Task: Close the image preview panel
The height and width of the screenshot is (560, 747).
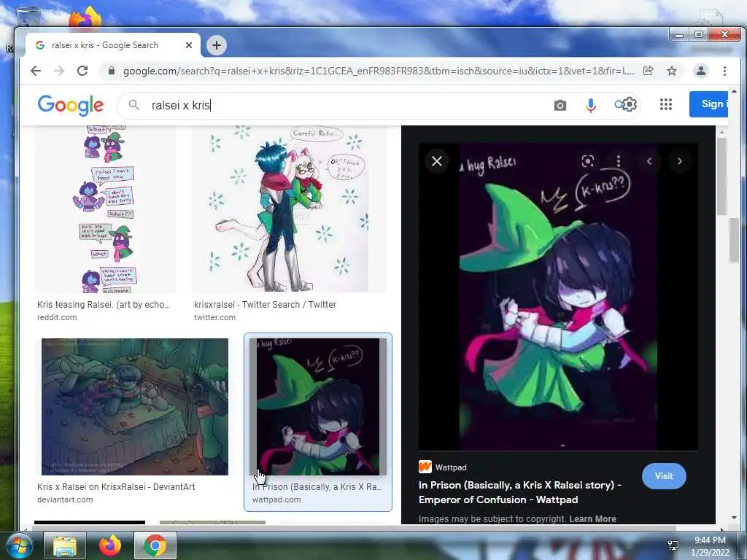Action: click(x=437, y=161)
